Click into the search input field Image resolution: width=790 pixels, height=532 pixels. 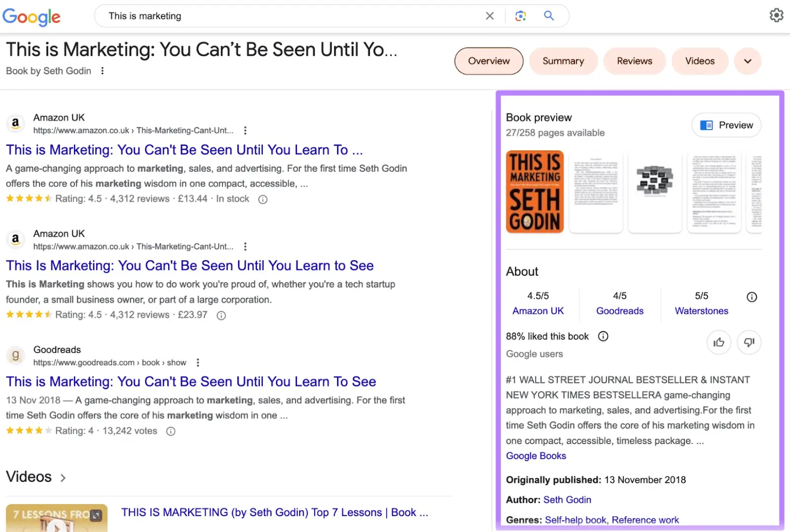[x=286, y=16]
